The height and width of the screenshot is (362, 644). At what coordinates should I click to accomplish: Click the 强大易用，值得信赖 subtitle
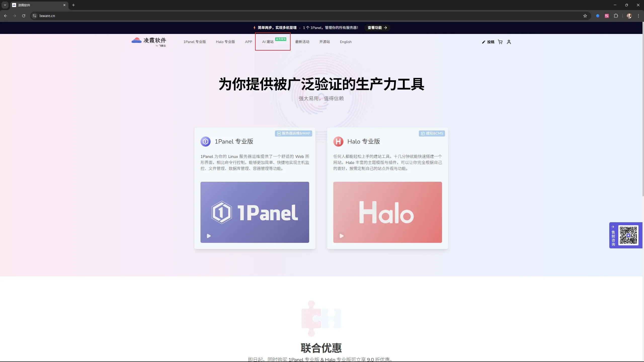click(x=321, y=98)
